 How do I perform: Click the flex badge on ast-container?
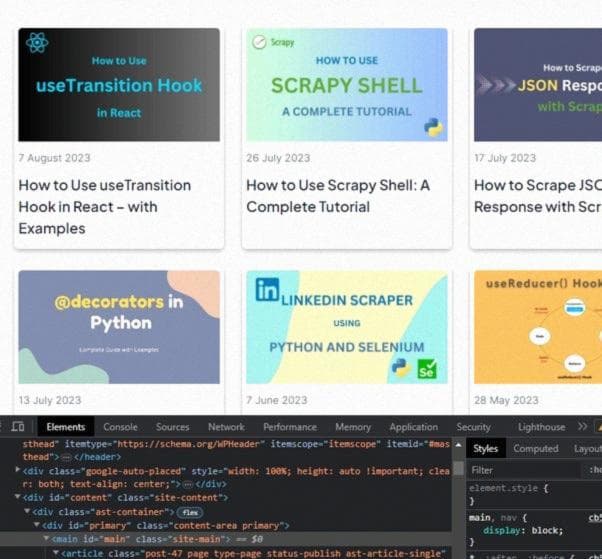[190, 512]
